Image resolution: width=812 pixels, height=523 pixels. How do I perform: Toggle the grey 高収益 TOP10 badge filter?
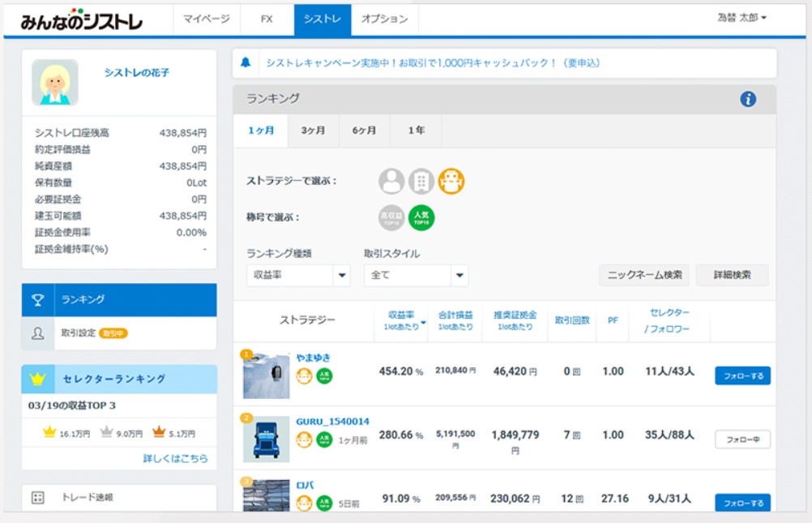pos(391,217)
